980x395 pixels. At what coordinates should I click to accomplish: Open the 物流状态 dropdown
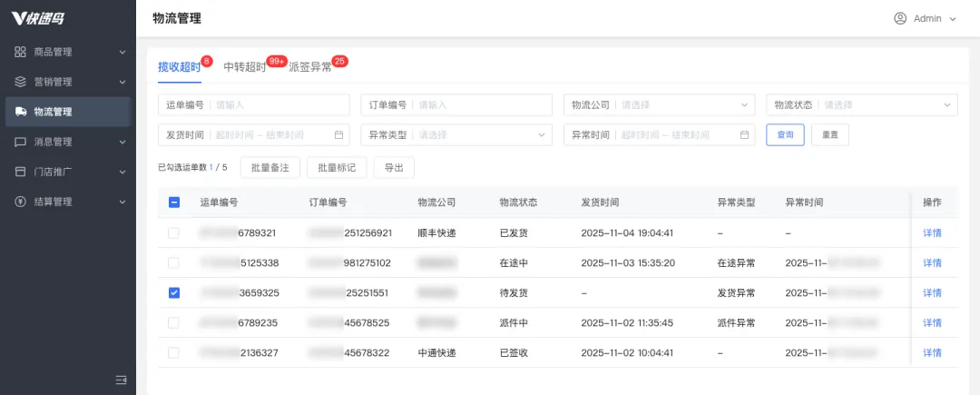[x=862, y=105]
